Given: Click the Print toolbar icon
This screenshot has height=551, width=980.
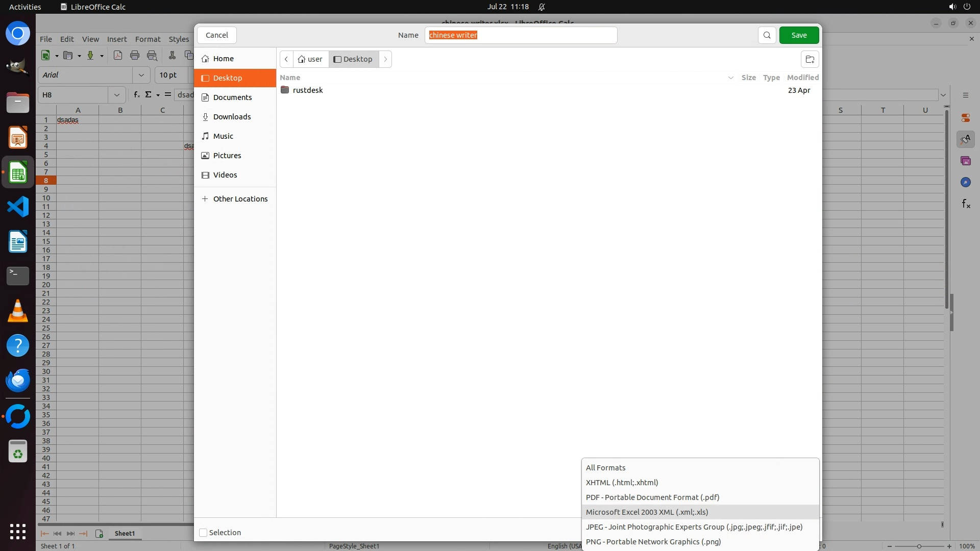Looking at the screenshot, I should point(135,56).
